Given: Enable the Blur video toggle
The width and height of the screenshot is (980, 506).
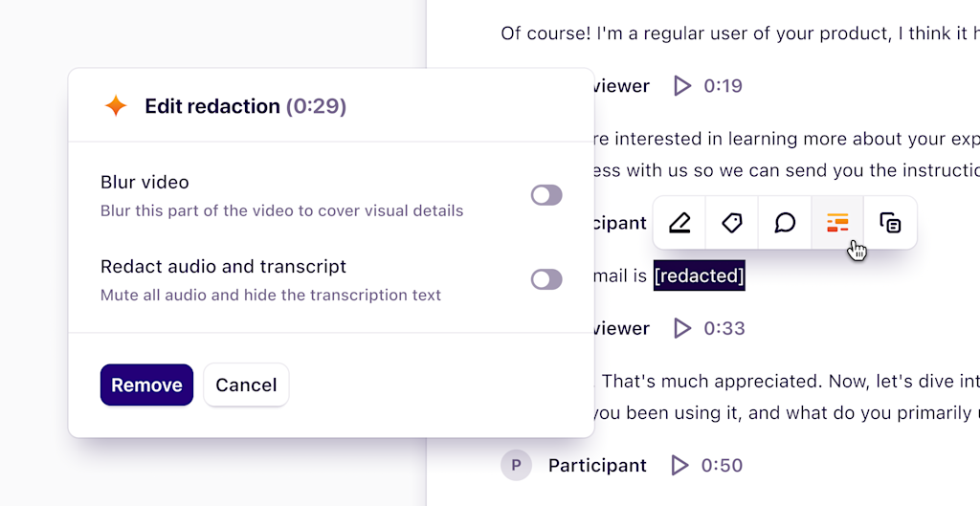Looking at the screenshot, I should point(546,195).
